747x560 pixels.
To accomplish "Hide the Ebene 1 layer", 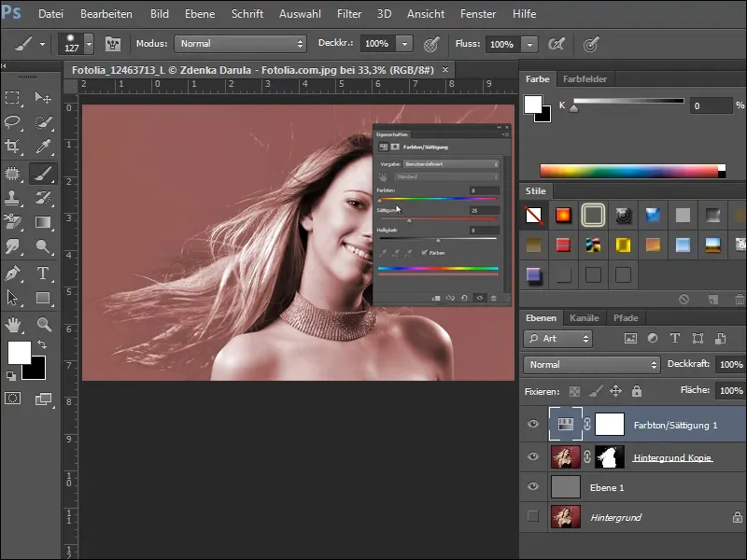I will coord(533,486).
